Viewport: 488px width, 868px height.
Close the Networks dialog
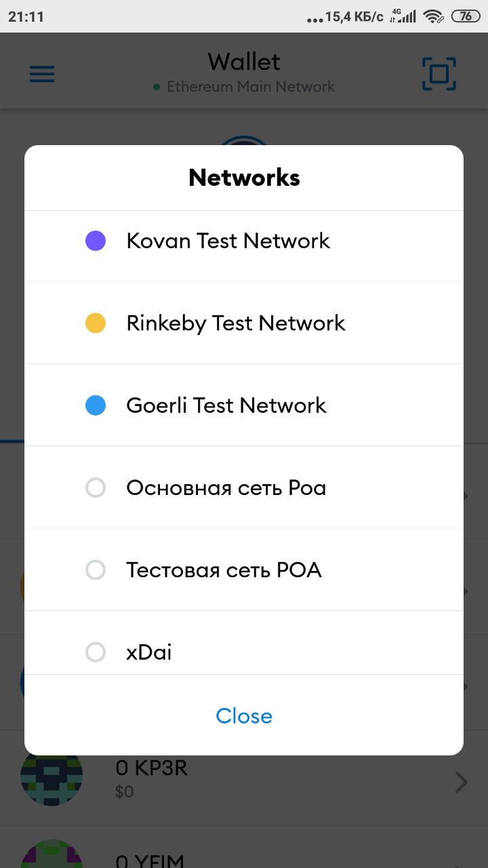(x=244, y=716)
